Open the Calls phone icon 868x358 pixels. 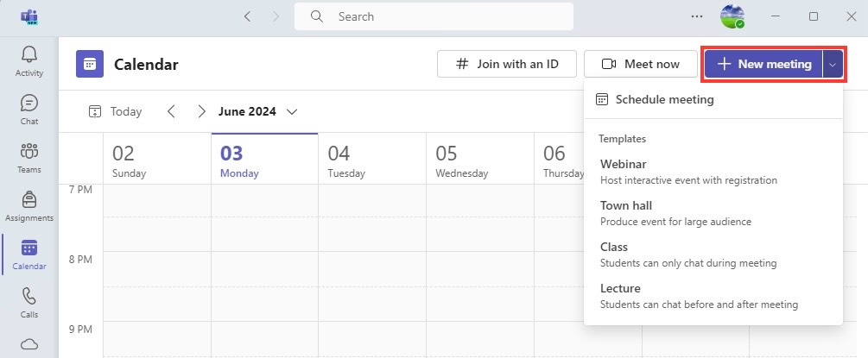point(29,296)
